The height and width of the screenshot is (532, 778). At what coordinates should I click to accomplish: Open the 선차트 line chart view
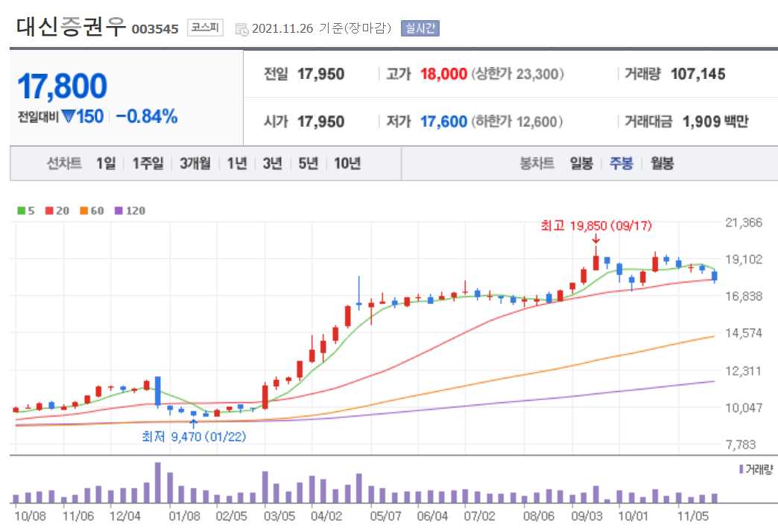point(63,162)
